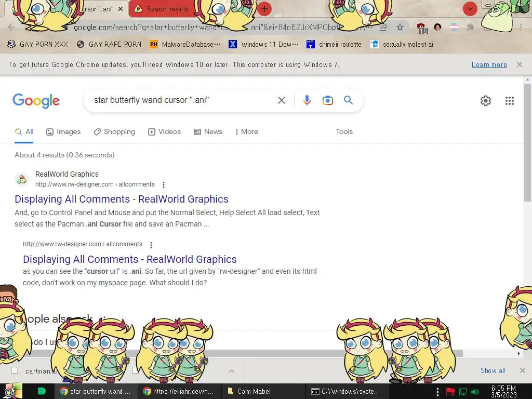Open Google quick settings gear
532x399 pixels.
486,101
